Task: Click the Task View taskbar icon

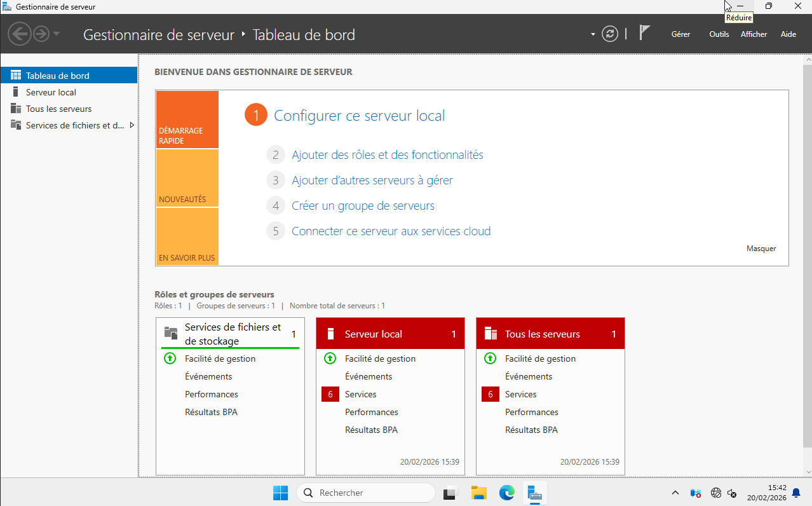Action: coord(451,493)
